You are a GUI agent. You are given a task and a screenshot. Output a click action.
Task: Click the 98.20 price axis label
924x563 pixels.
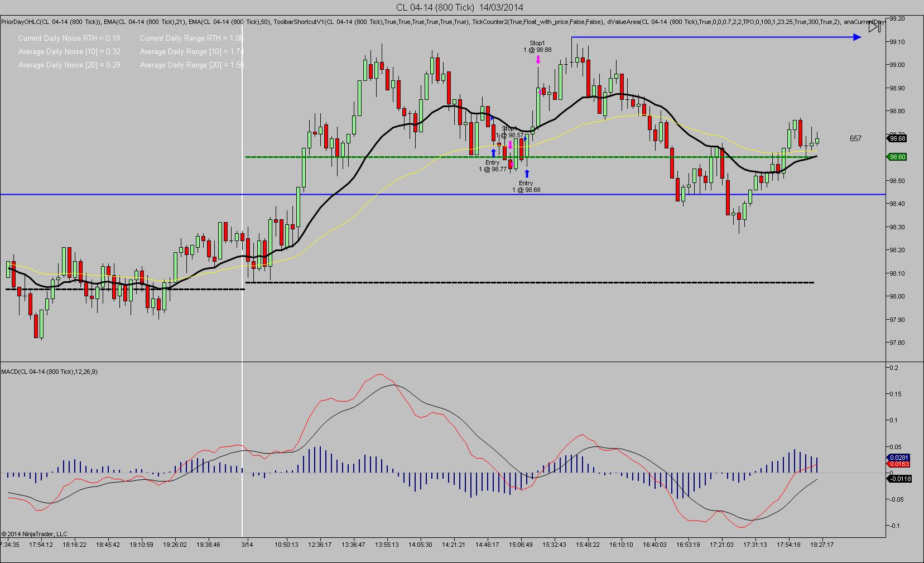(x=897, y=250)
